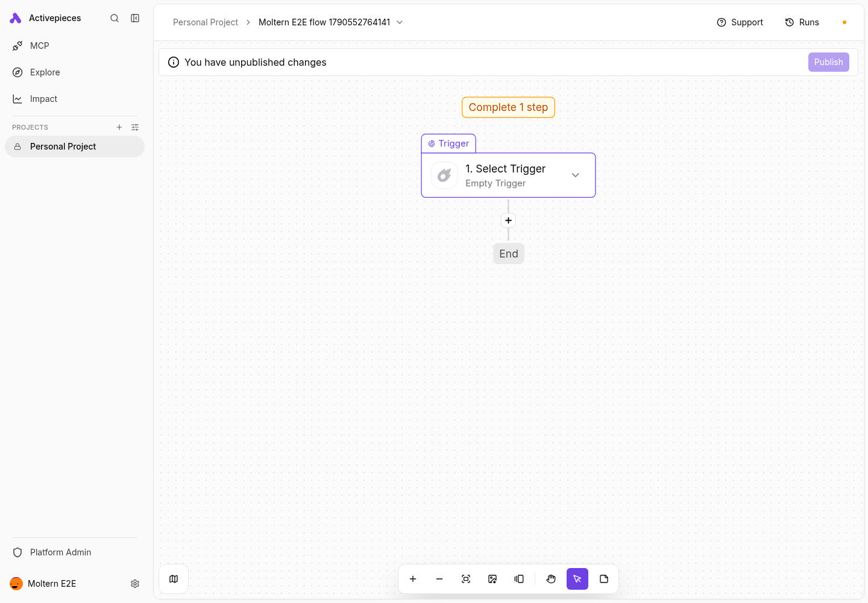Viewport: 868px width, 603px height.
Task: Open projects filter settings icon
Action: (x=135, y=127)
